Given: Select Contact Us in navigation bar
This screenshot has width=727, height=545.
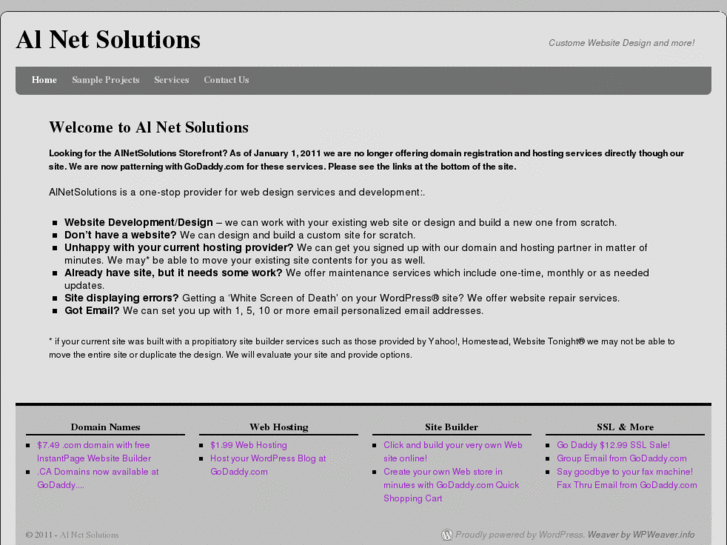Looking at the screenshot, I should (x=226, y=80).
